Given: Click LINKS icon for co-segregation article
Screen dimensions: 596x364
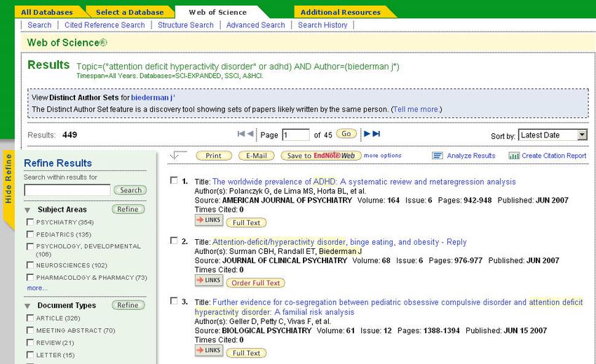Looking at the screenshot, I should (209, 350).
